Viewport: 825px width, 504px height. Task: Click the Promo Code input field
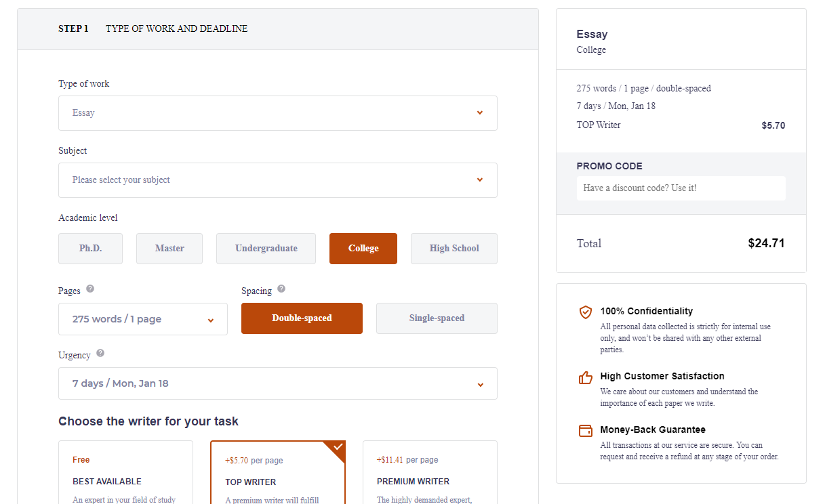coord(681,188)
